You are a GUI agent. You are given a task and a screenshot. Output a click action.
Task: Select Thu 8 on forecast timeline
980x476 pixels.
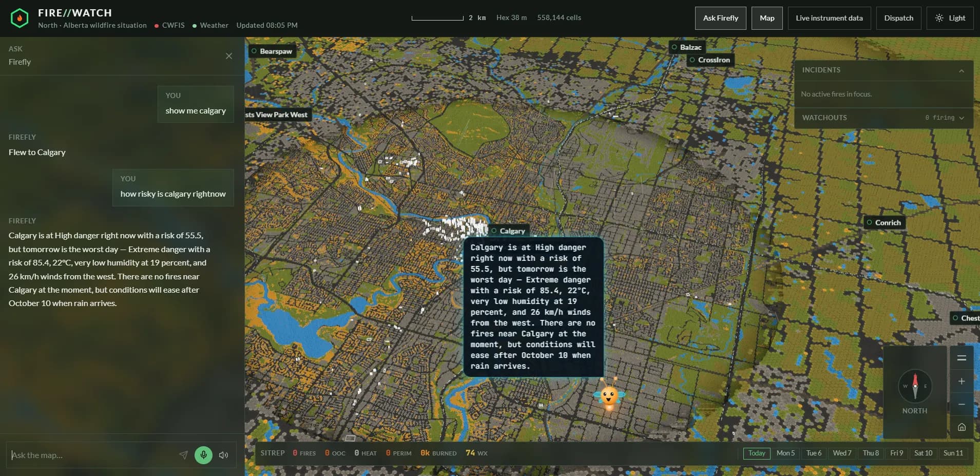point(871,453)
